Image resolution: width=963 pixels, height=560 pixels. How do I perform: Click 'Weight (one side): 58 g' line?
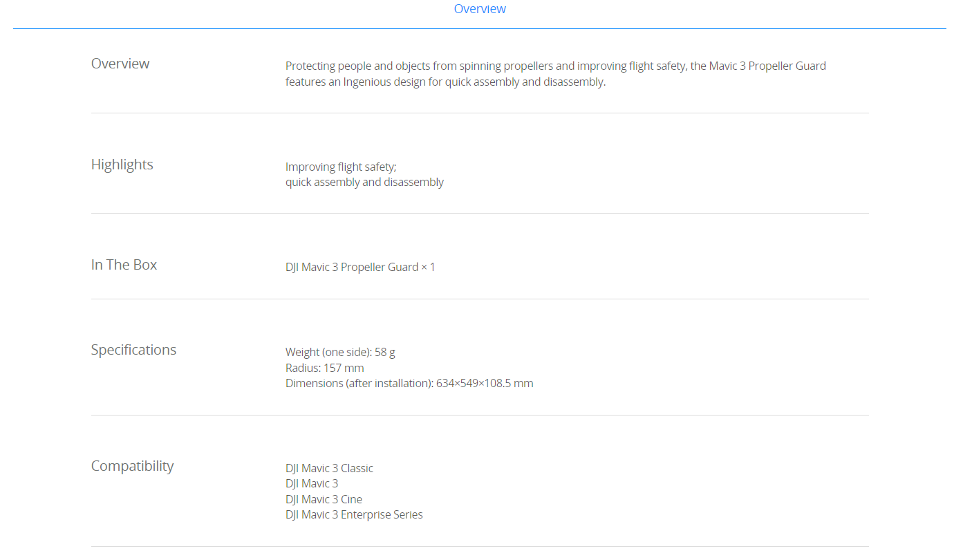point(340,352)
